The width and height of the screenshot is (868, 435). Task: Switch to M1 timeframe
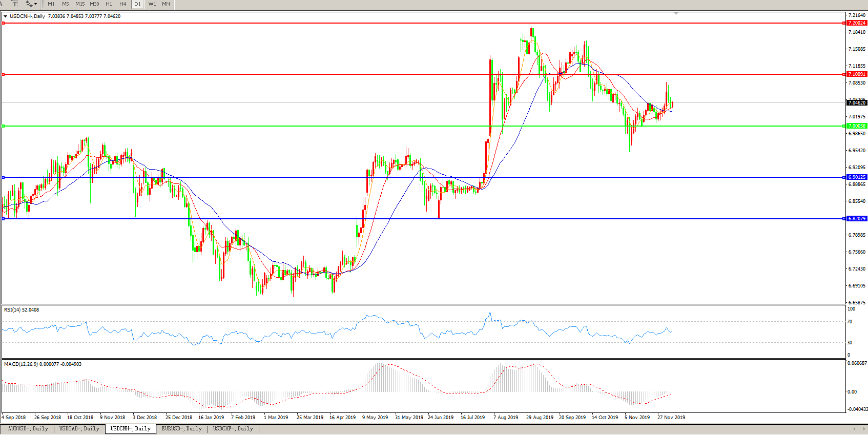pos(51,4)
